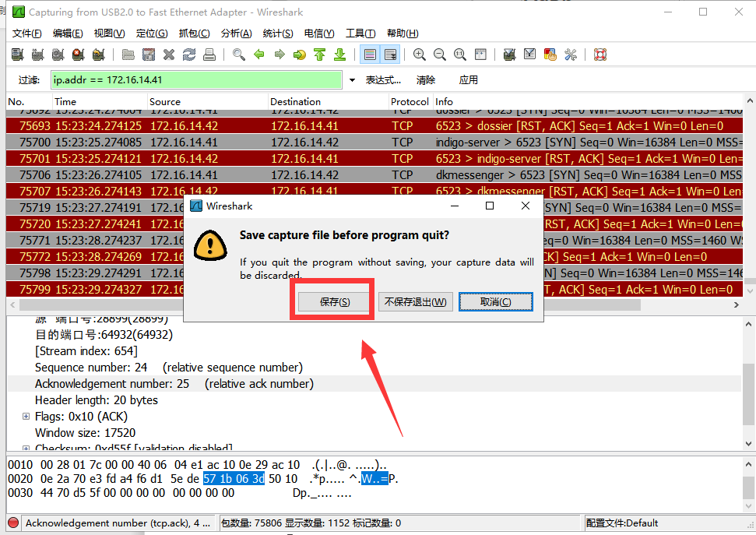Screen dimensions: 756x535
Task: Restart the running live capture
Action: click(x=99, y=55)
